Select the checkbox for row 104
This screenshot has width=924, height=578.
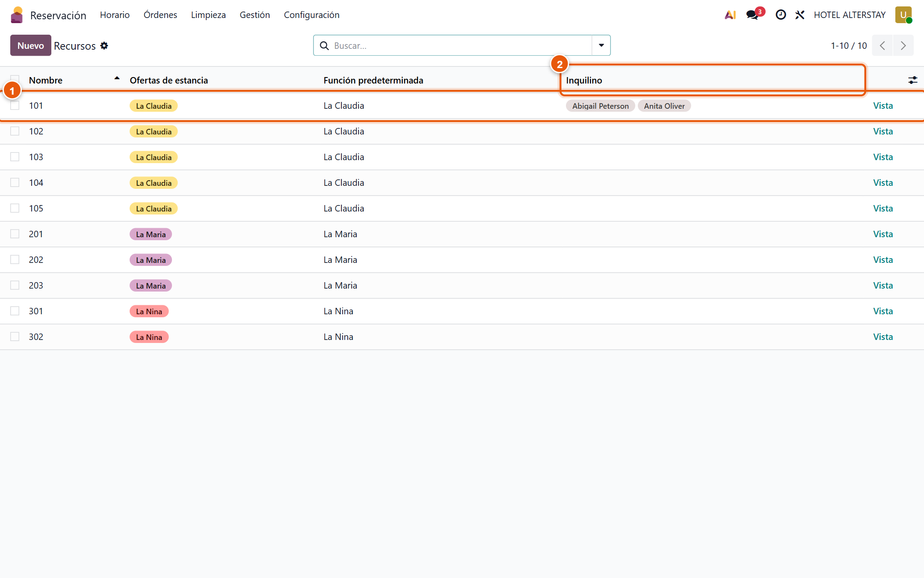point(15,182)
